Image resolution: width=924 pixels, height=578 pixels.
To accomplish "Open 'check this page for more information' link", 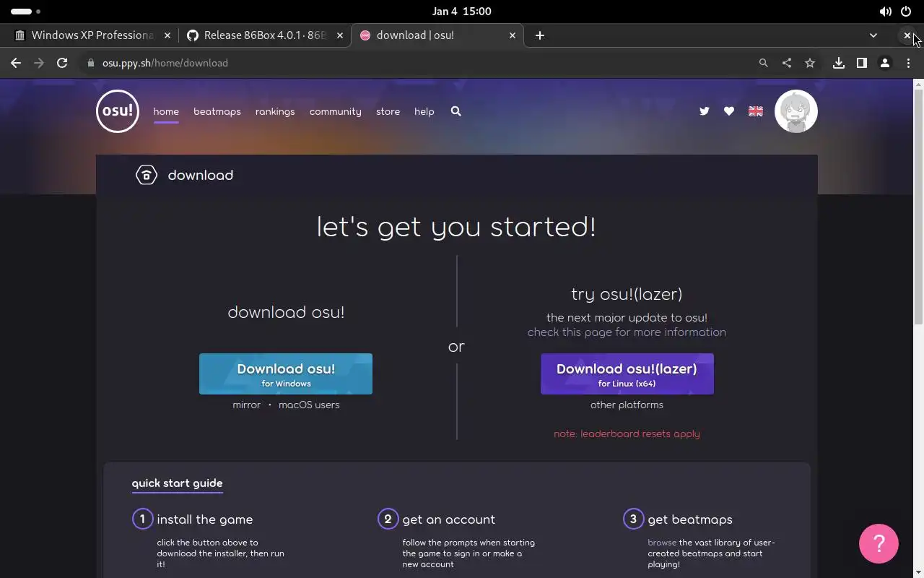I will [x=627, y=332].
